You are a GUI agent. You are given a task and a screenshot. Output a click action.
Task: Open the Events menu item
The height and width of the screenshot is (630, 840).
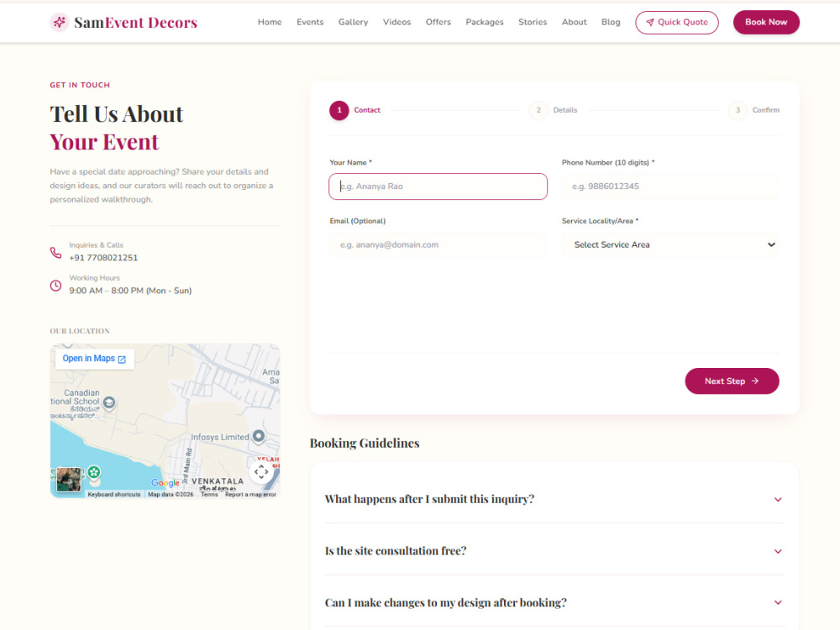(x=310, y=22)
